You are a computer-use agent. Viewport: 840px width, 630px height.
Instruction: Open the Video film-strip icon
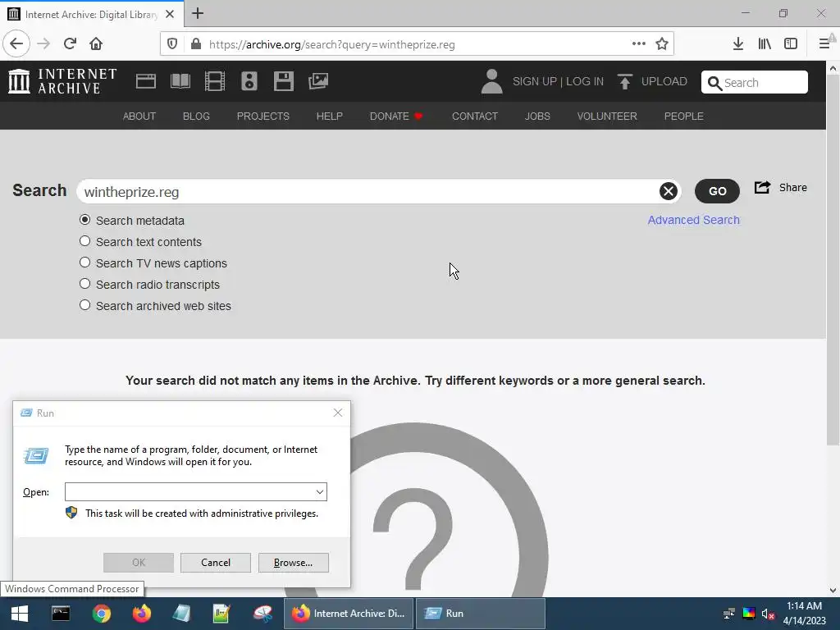(x=215, y=81)
